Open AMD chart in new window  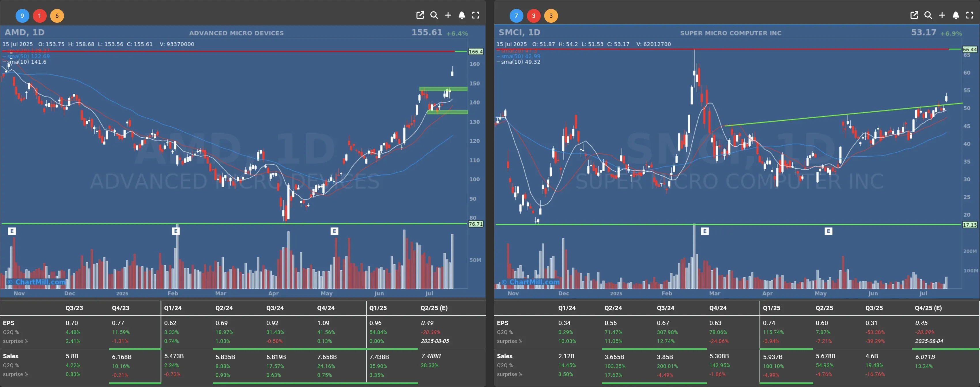click(x=420, y=15)
